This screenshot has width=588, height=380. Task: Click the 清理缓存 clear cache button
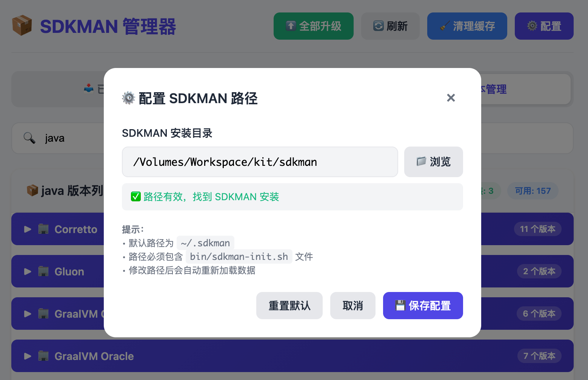click(x=467, y=26)
